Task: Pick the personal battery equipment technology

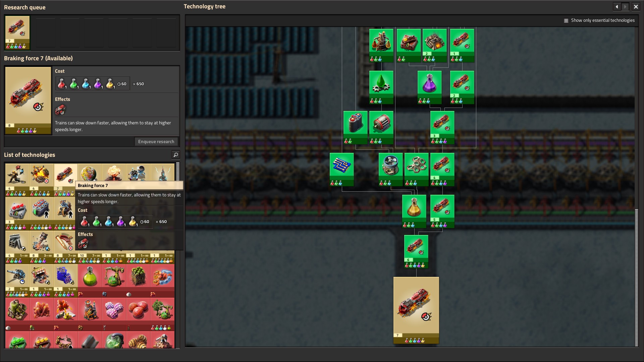Action: pyautogui.click(x=42, y=214)
